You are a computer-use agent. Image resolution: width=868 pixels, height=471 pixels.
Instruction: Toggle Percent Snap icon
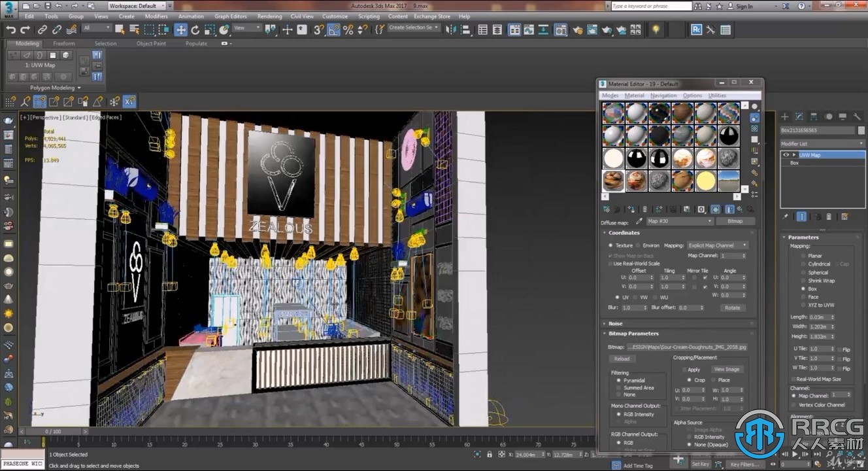(348, 29)
